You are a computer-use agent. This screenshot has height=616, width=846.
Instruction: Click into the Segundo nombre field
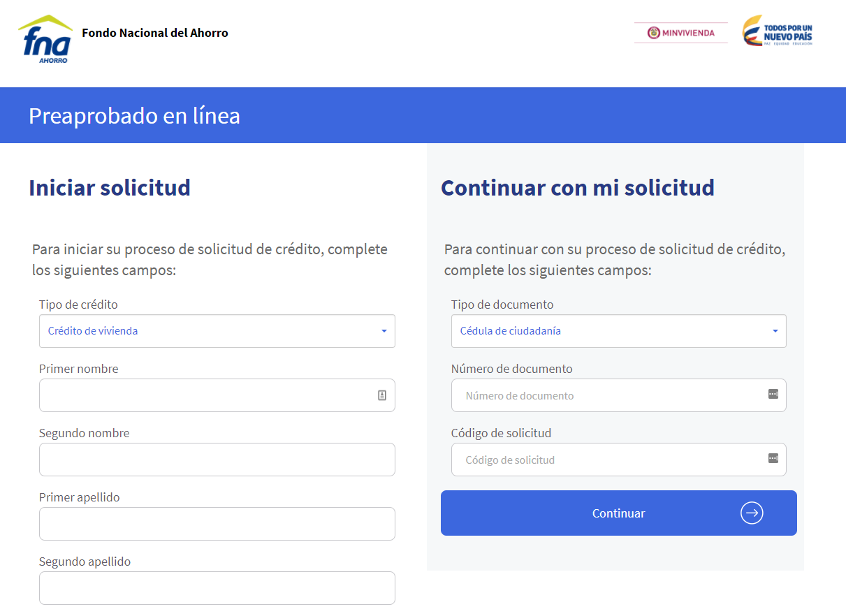(x=217, y=460)
